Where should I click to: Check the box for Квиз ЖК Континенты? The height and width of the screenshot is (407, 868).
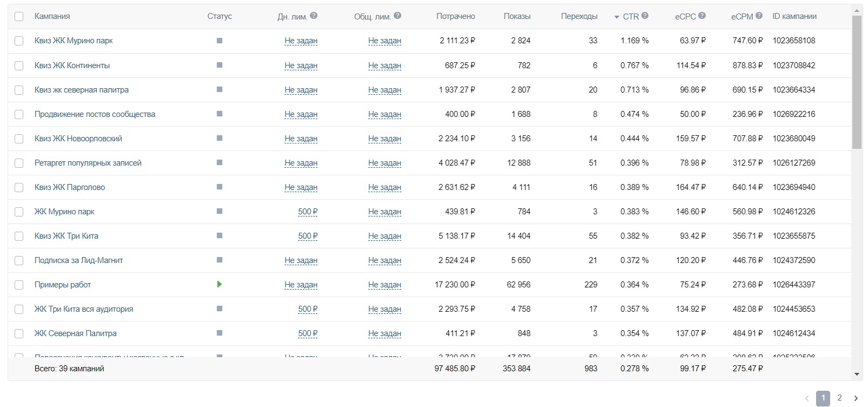pyautogui.click(x=19, y=65)
